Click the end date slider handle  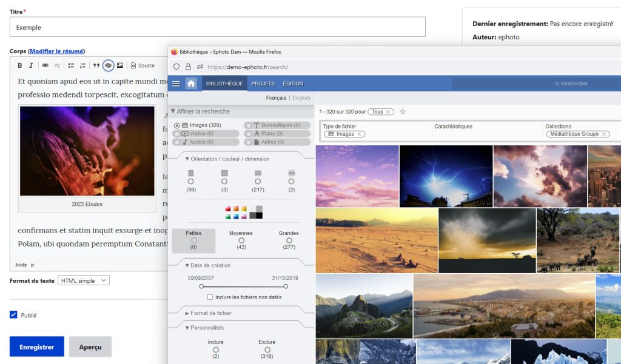286,286
